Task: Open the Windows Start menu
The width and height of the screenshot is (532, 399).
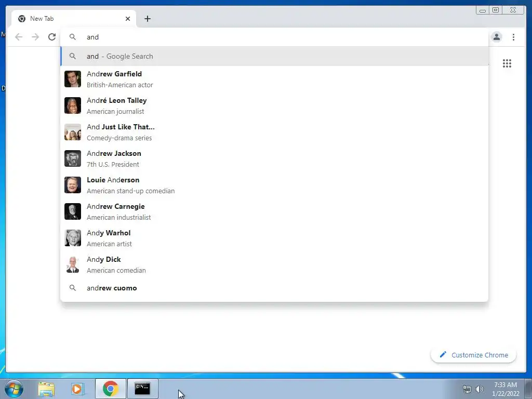Action: pos(14,389)
